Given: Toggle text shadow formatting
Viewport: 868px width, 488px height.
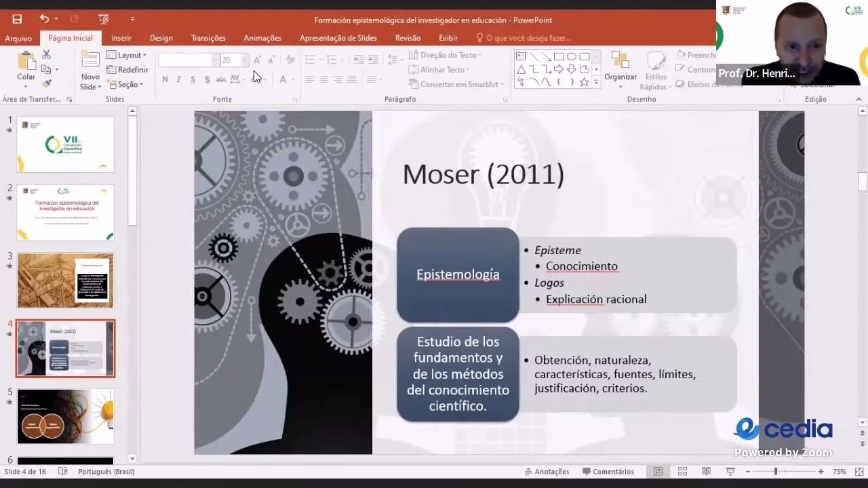Looking at the screenshot, I should click(207, 79).
